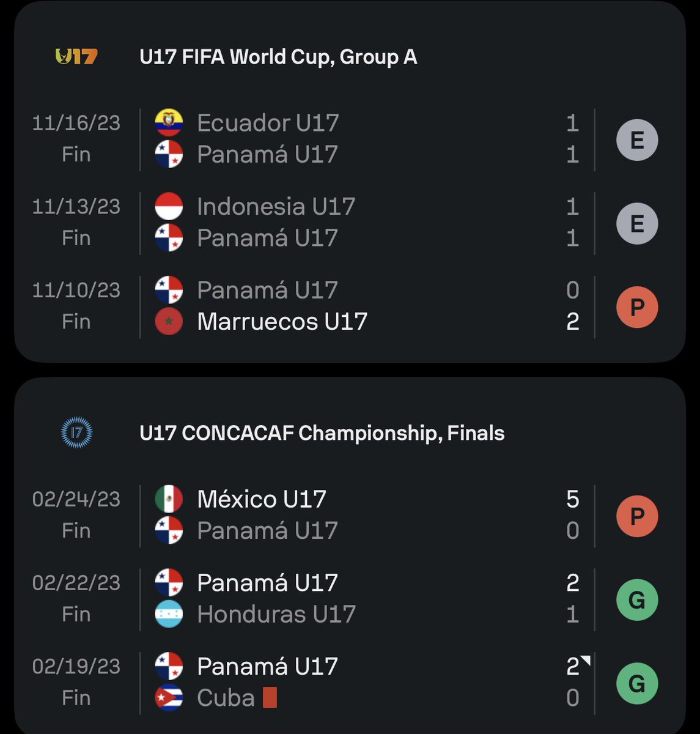The width and height of the screenshot is (700, 734).
Task: Tap the draw badge for Ecuador match
Action: pos(637,140)
